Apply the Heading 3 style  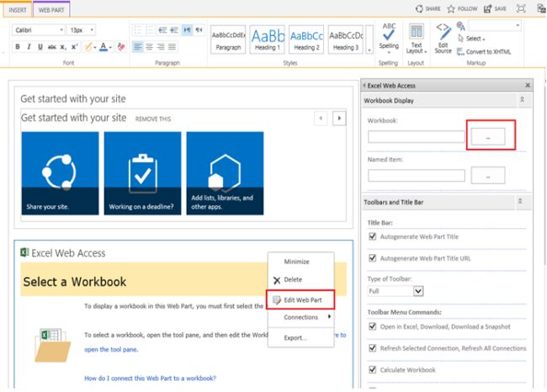[346, 40]
